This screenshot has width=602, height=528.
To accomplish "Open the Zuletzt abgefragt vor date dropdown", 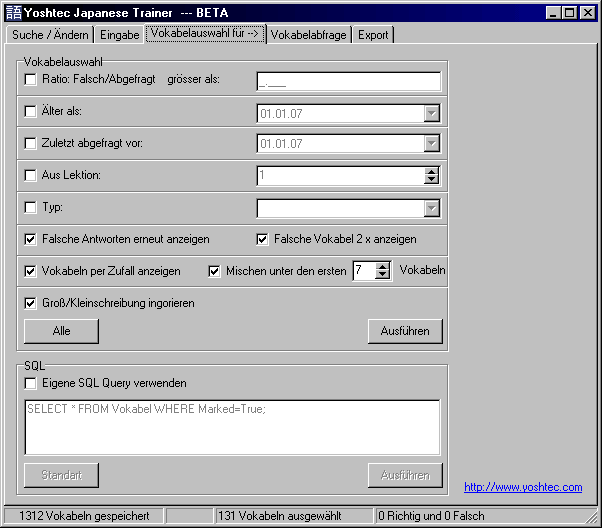I will click(431, 145).
